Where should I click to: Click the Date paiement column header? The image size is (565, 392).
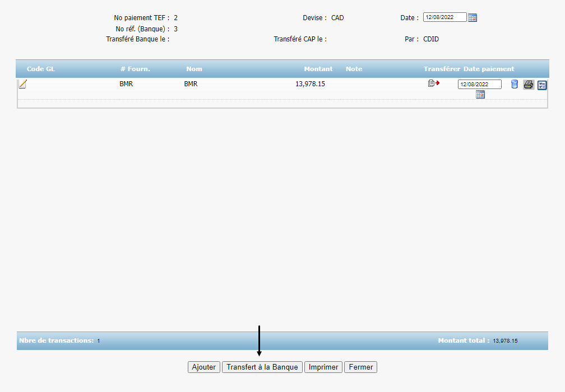pos(488,69)
